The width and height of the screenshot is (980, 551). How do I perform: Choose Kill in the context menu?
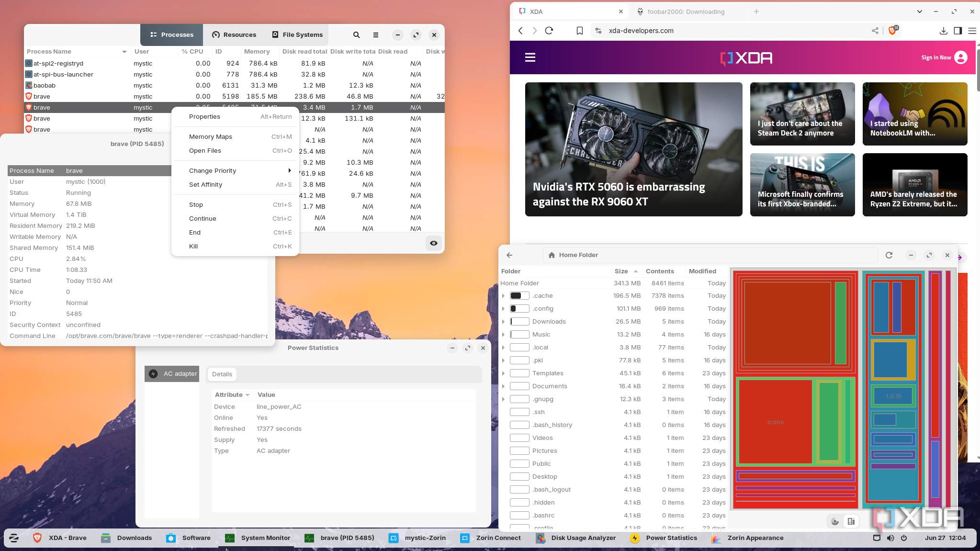[x=235, y=247]
